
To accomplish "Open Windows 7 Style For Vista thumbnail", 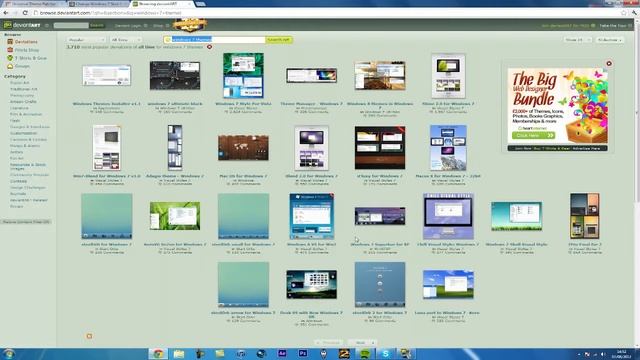I will 243,76.
